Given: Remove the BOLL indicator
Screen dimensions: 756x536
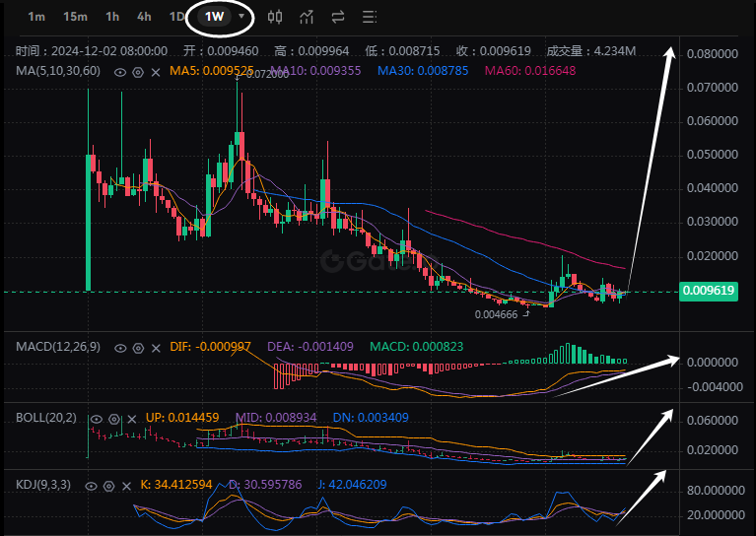Looking at the screenshot, I should [x=132, y=419].
